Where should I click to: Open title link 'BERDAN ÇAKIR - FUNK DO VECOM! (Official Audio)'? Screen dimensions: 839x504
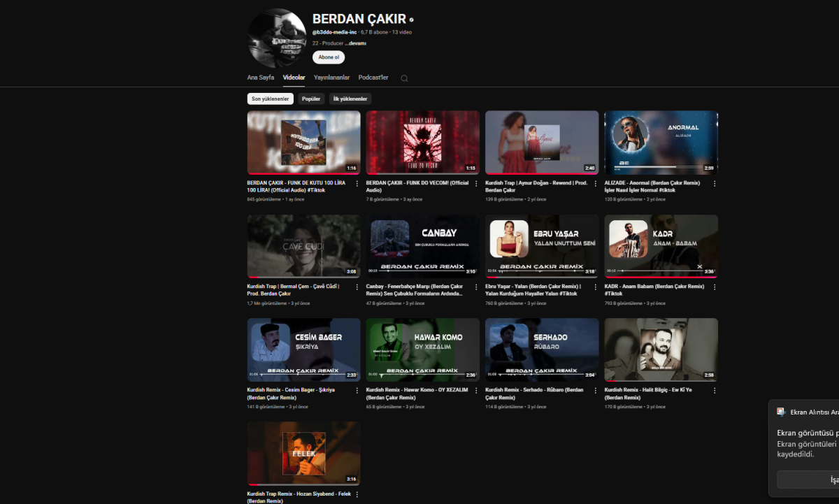(417, 187)
